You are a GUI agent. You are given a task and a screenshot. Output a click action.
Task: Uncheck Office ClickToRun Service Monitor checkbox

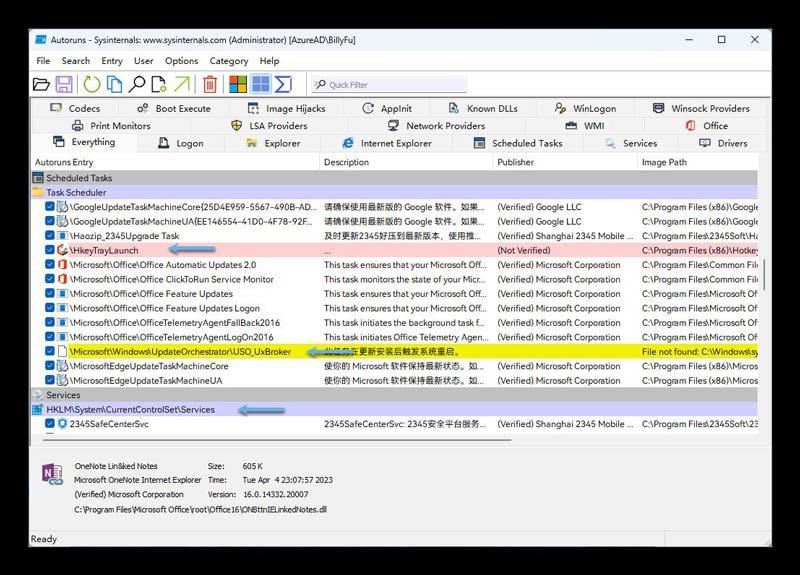tap(49, 279)
